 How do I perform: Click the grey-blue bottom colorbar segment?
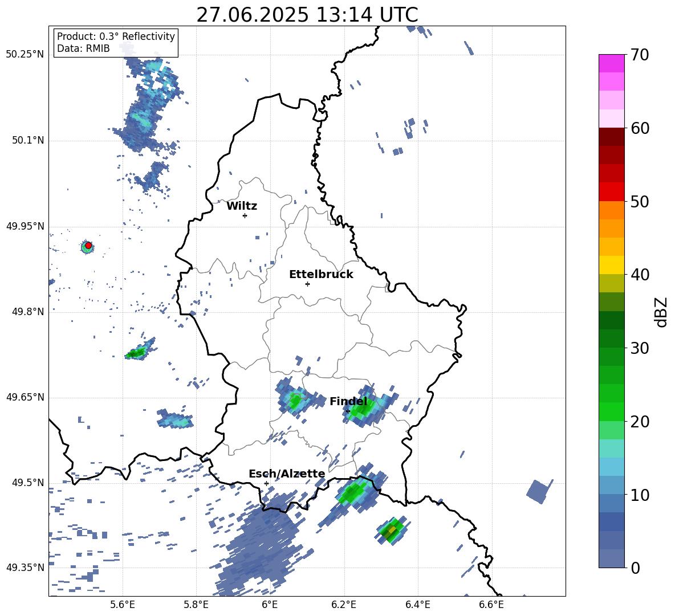click(611, 558)
